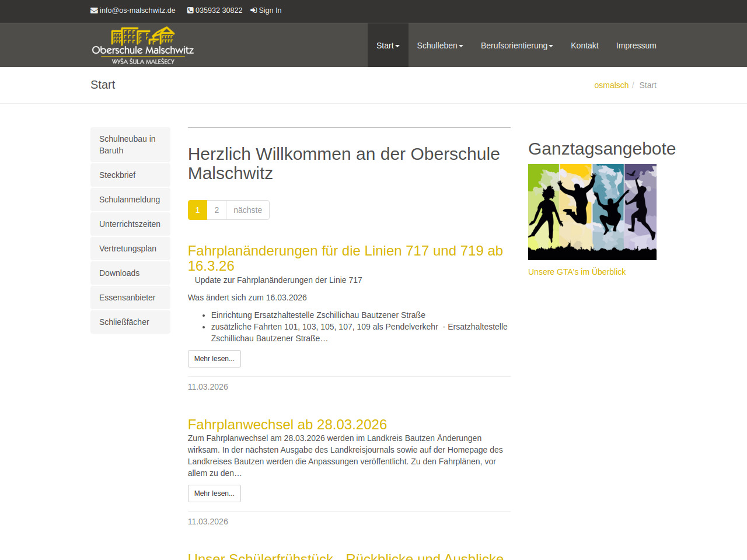This screenshot has height=560, width=747.
Task: Click bullet Einrichtung Ersatzhaltestelle Zschillichau
Action: (x=318, y=315)
